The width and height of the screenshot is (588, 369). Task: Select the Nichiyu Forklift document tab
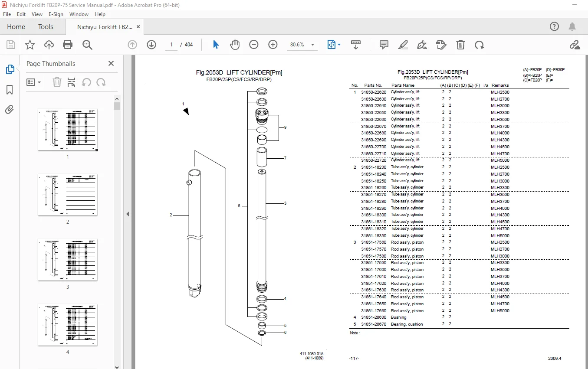(105, 27)
